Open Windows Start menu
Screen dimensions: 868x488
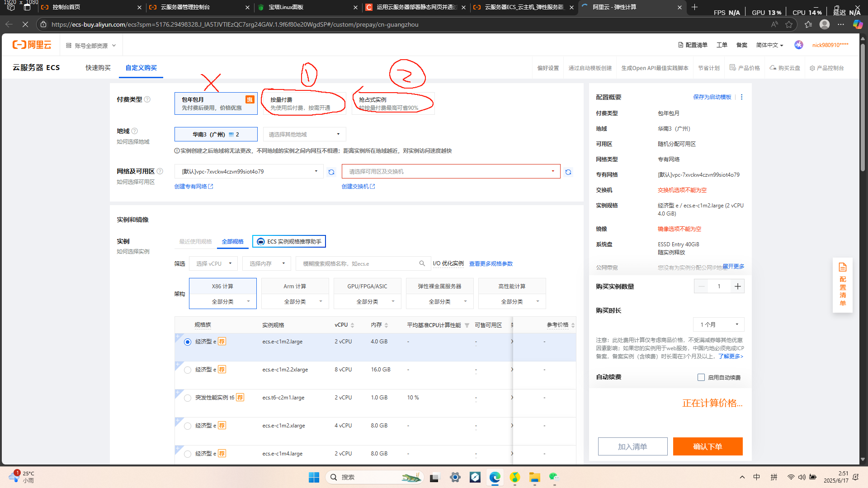pyautogui.click(x=314, y=477)
